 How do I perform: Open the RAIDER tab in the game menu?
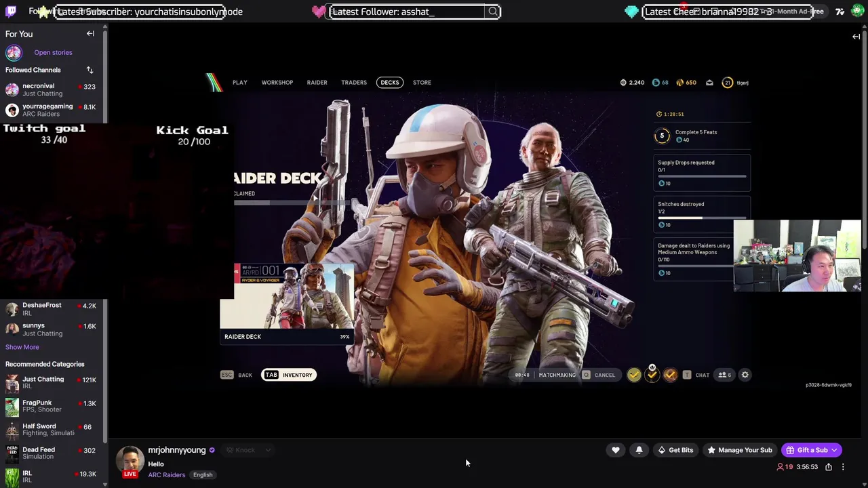click(x=317, y=83)
